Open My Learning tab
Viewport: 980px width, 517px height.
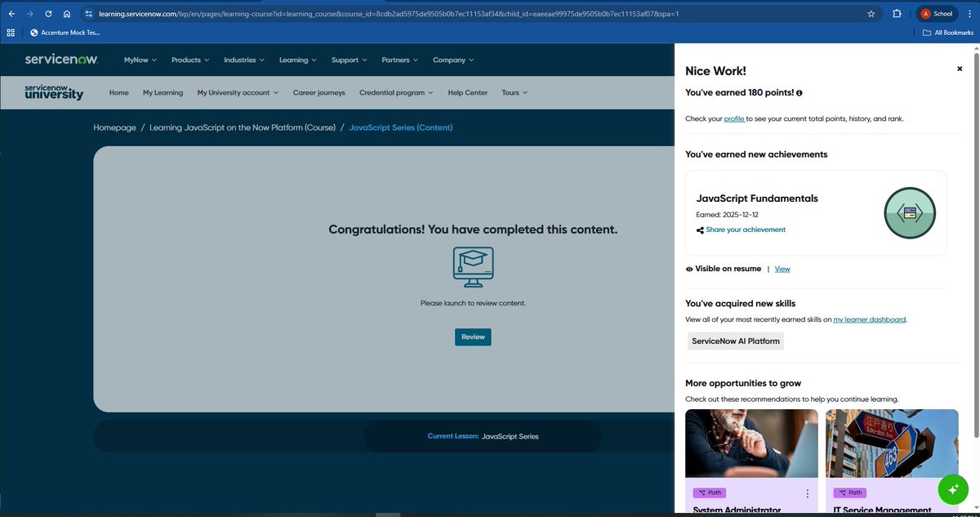163,92
